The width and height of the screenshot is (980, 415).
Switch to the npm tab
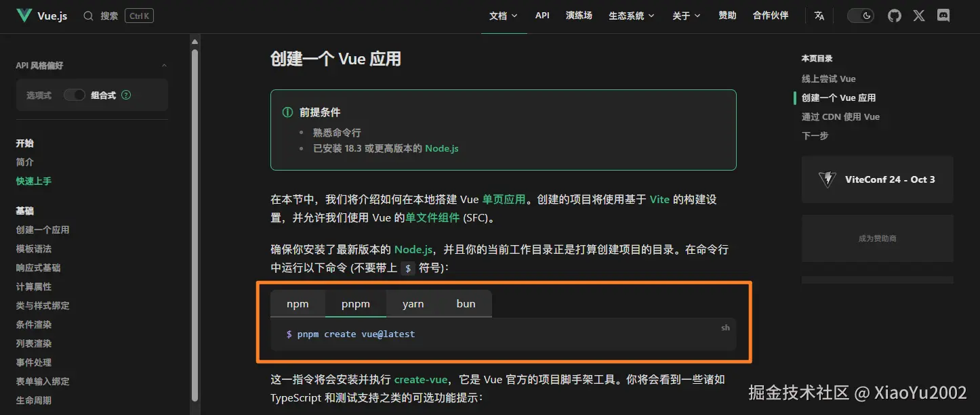coord(298,303)
